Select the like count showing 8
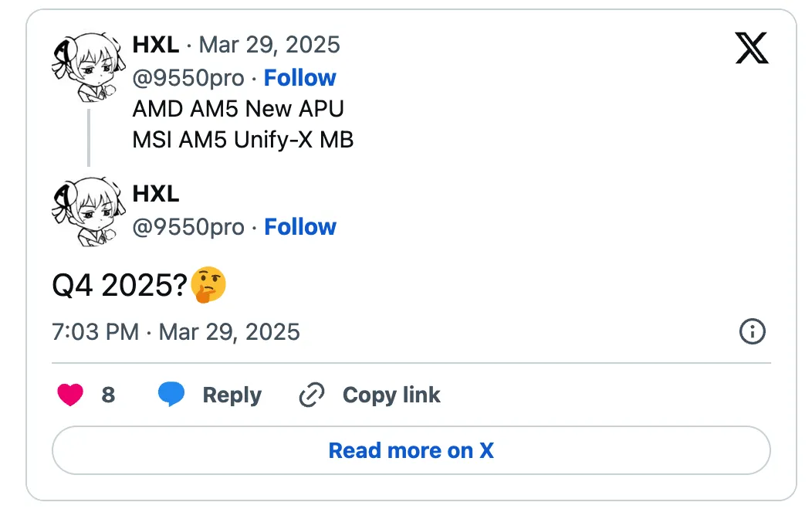812x519 pixels. coord(110,395)
